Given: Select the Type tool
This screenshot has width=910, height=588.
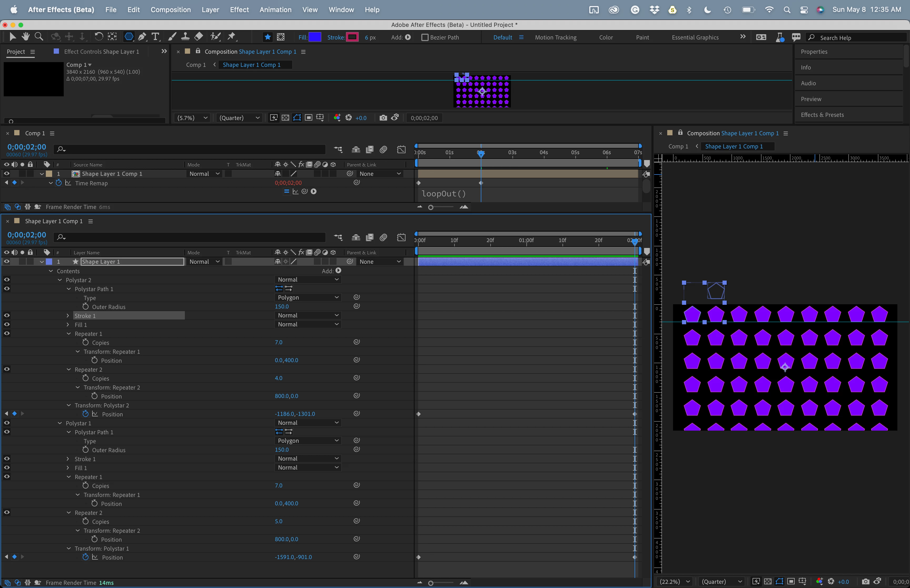Looking at the screenshot, I should coord(155,37).
